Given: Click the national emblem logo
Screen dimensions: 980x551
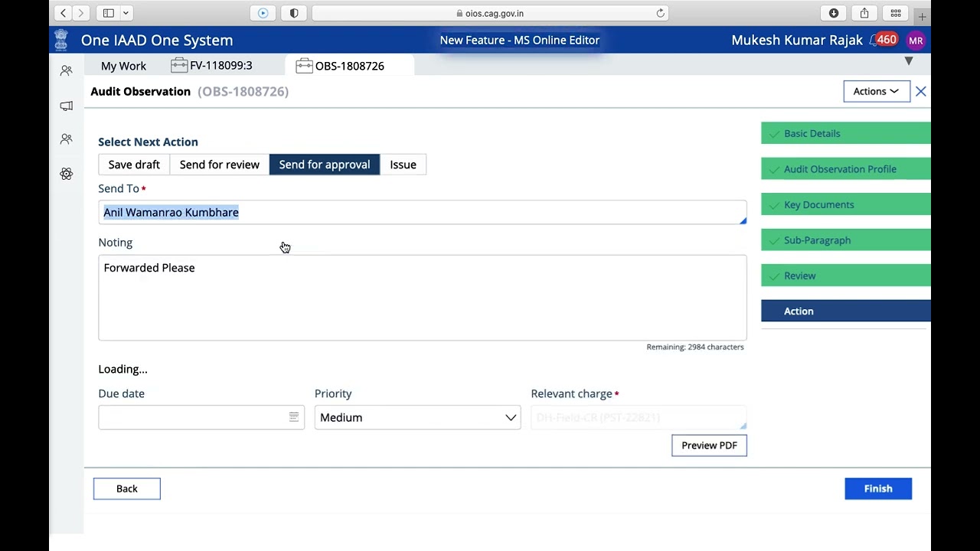Looking at the screenshot, I should [x=61, y=40].
